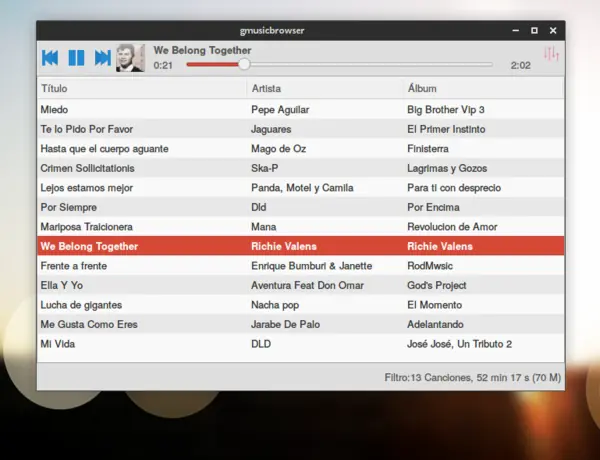Viewport: 600px width, 460px height.
Task: Click album Adelantando
Action: click(435, 324)
